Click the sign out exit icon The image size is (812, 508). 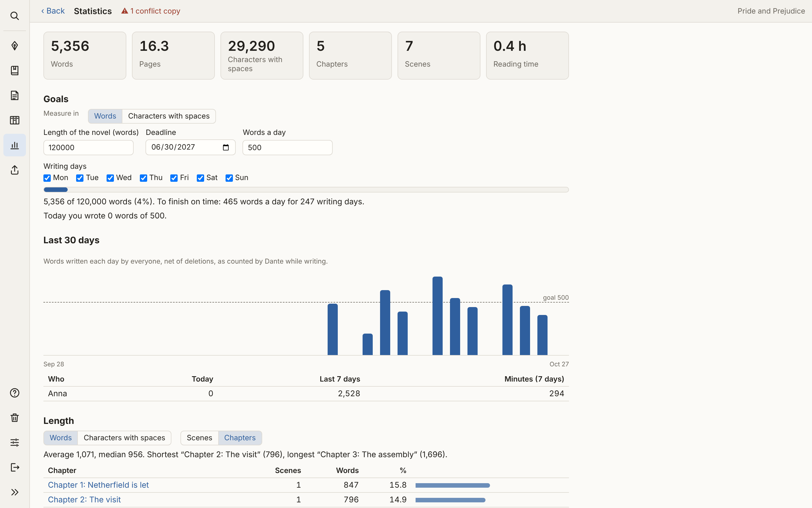[14, 467]
